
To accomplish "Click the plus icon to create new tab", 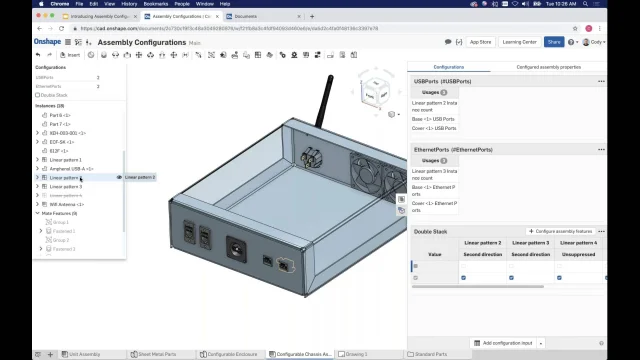I will (x=50, y=354).
